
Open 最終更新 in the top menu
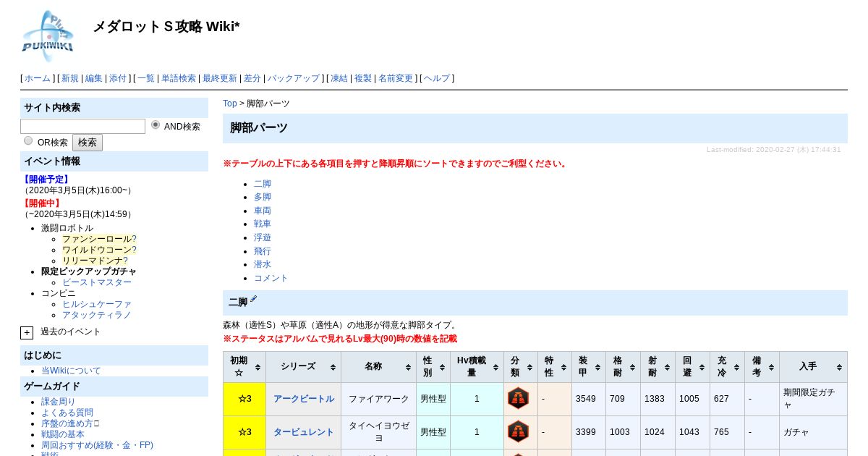220,78
